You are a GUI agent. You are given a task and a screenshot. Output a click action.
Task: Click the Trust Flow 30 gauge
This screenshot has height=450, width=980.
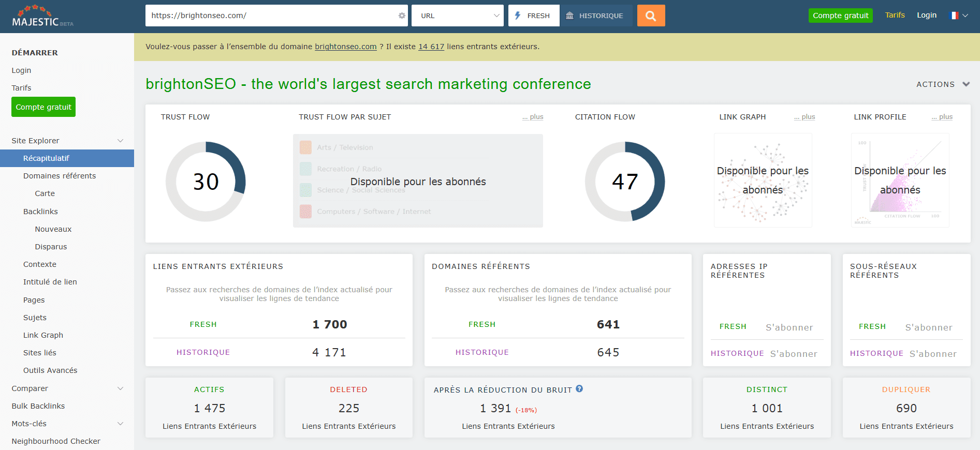(206, 182)
